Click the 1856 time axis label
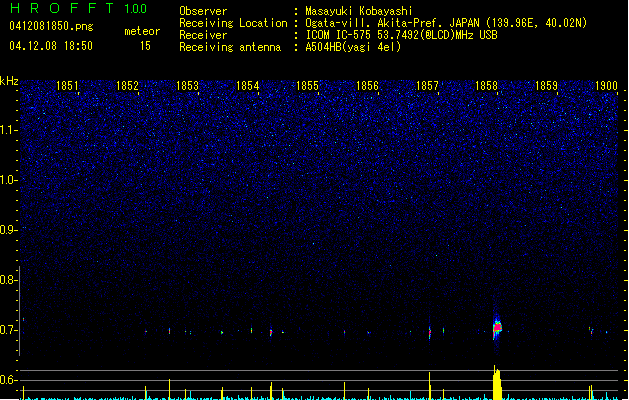The height and width of the screenshot is (400, 629). (368, 87)
